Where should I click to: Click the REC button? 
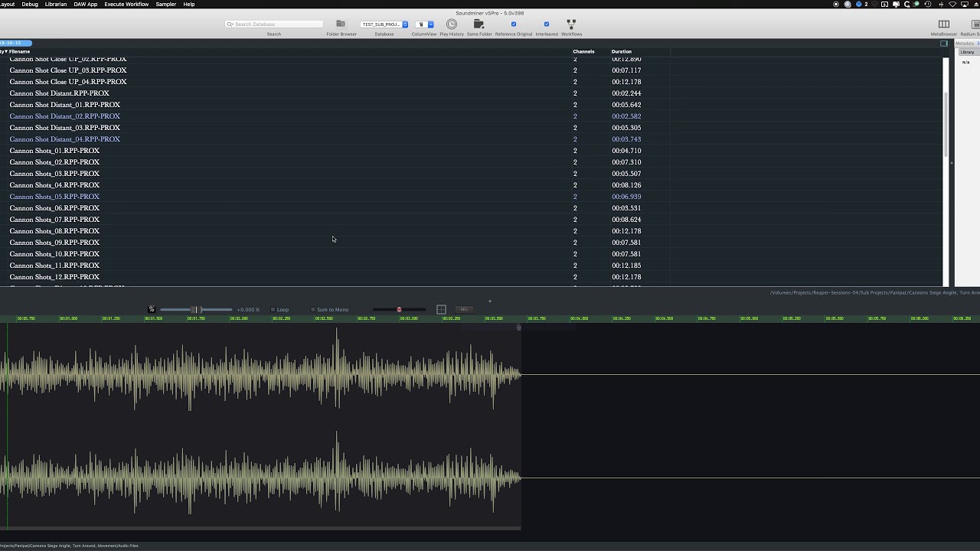coord(464,309)
